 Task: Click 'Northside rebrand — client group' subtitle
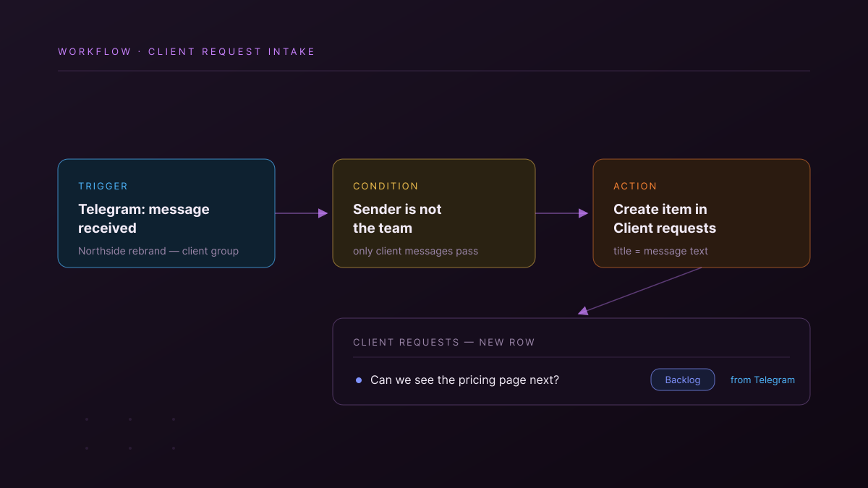point(158,251)
